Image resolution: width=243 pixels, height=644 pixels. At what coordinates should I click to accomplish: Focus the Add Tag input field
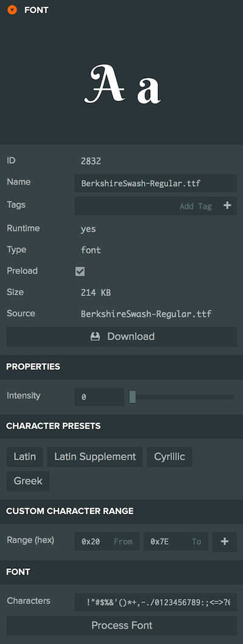pyautogui.click(x=146, y=206)
